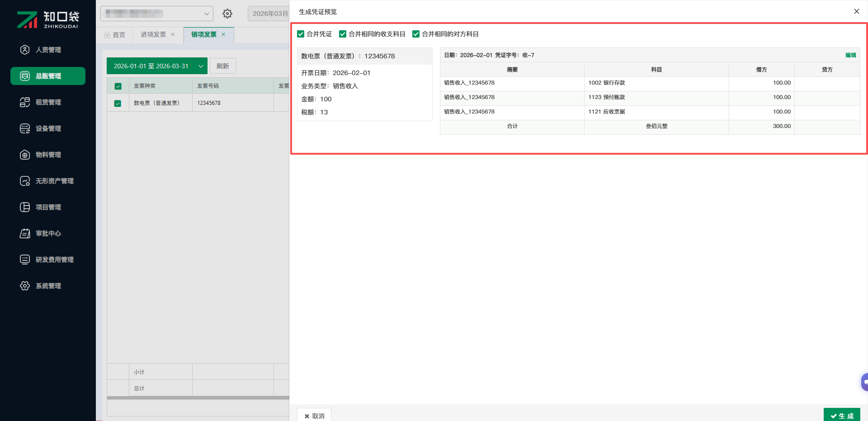Click the 物料管理 sidebar icon
The height and width of the screenshot is (421, 868).
(25, 155)
